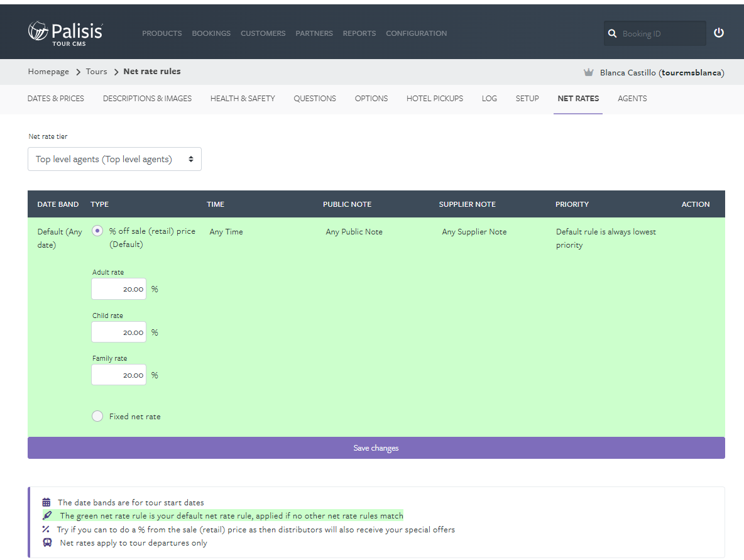
Task: Click the Child rate percentage field
Action: coord(119,332)
